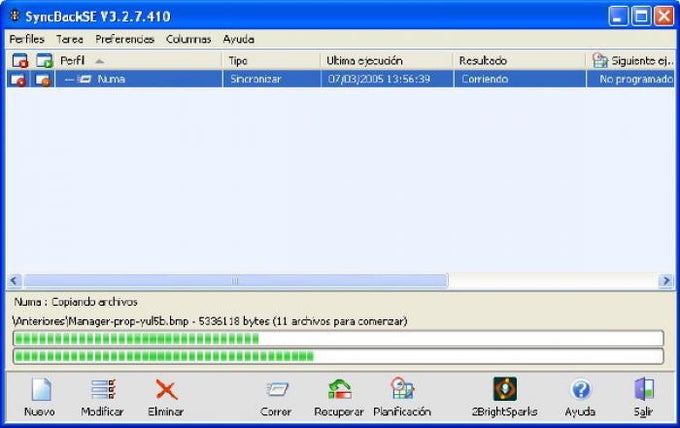Open the Perfiles menu
The height and width of the screenshot is (428, 680).
(27, 39)
